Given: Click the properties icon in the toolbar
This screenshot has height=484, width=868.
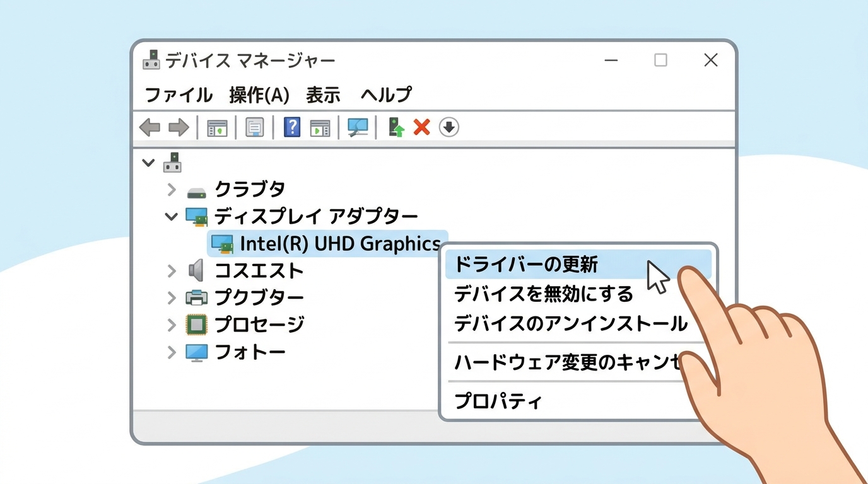Looking at the screenshot, I should tap(254, 127).
